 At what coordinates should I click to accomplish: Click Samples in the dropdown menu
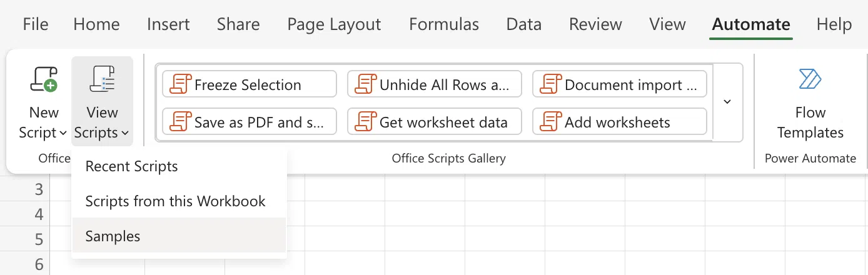(113, 236)
